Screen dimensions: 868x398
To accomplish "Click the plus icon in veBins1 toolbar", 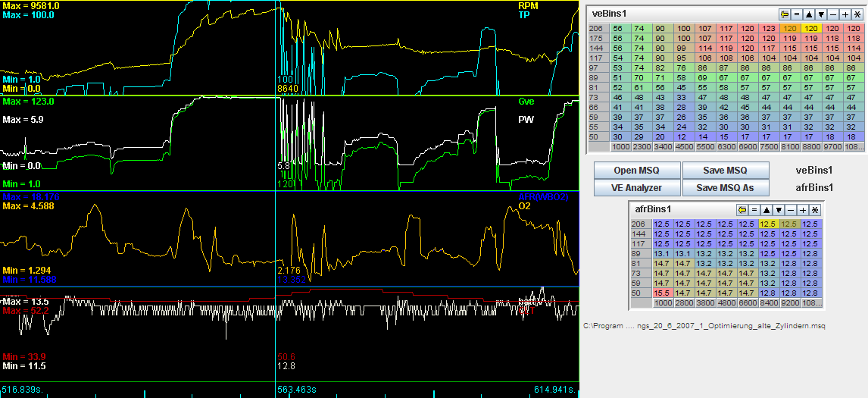I will (x=845, y=14).
